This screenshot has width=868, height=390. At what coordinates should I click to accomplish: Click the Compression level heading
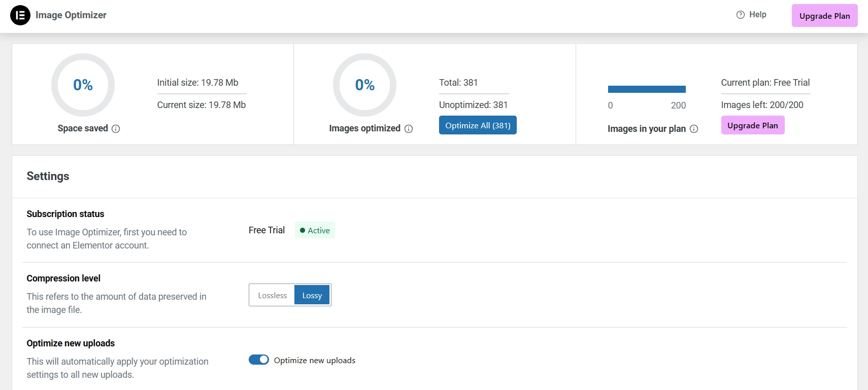click(x=63, y=278)
